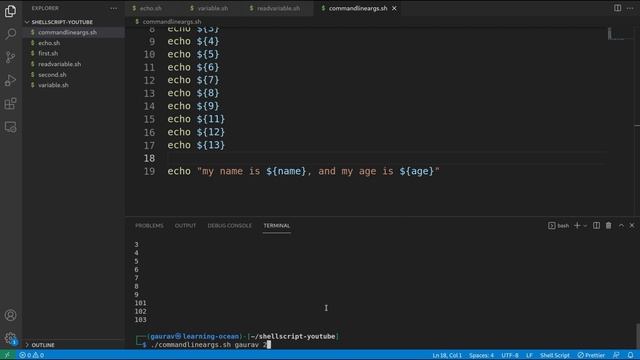Image resolution: width=640 pixels, height=360 pixels.
Task: Click the echo ${11} code line
Action: pyautogui.click(x=196, y=119)
